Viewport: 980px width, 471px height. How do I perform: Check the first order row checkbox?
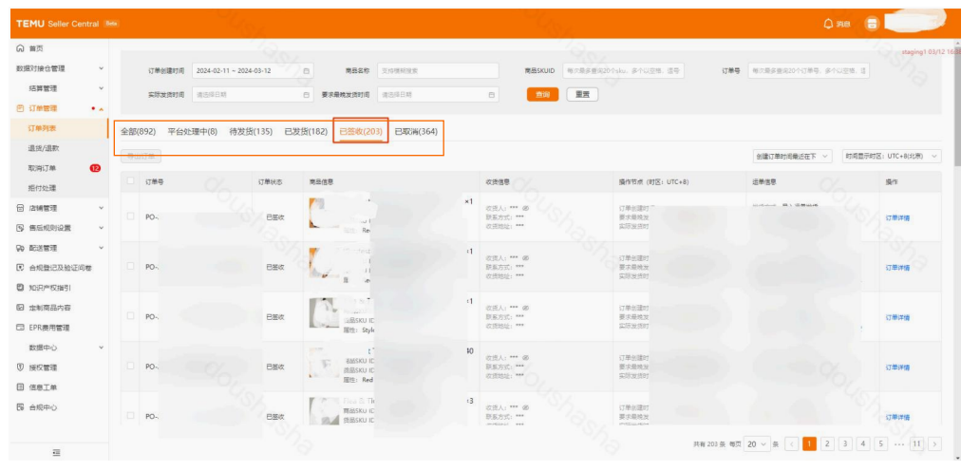(131, 217)
